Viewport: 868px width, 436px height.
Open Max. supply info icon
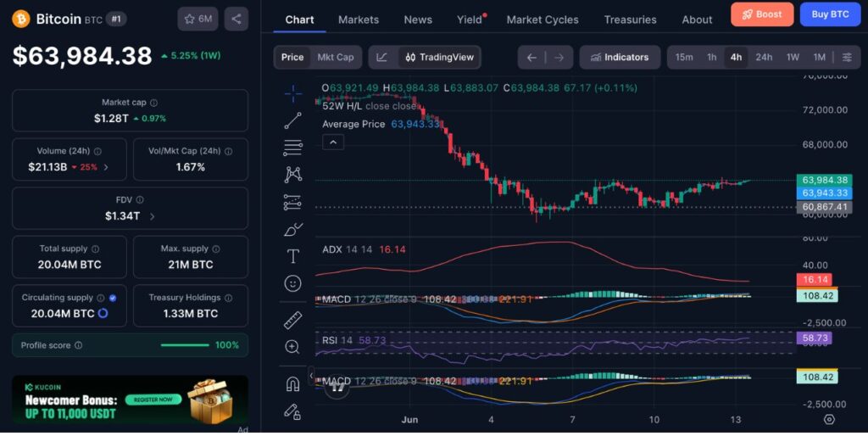coord(216,249)
